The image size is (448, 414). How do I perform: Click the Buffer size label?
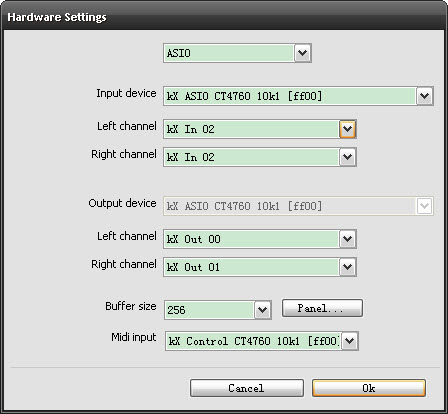131,306
